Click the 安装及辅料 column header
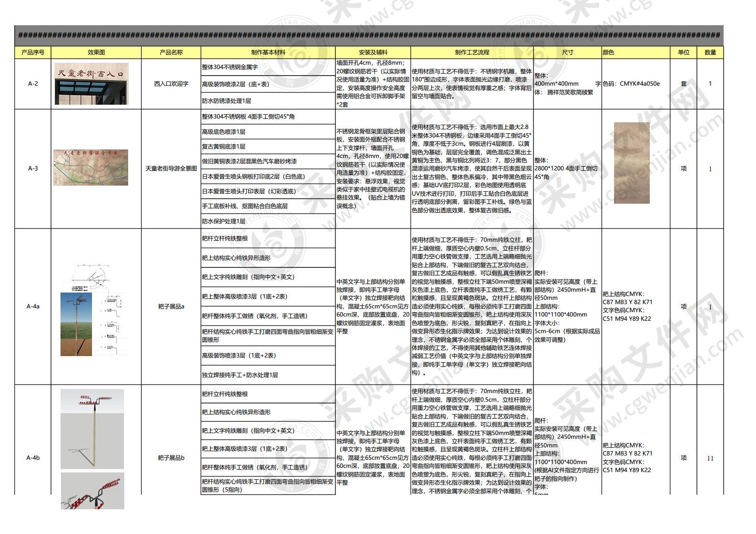 tap(373, 52)
